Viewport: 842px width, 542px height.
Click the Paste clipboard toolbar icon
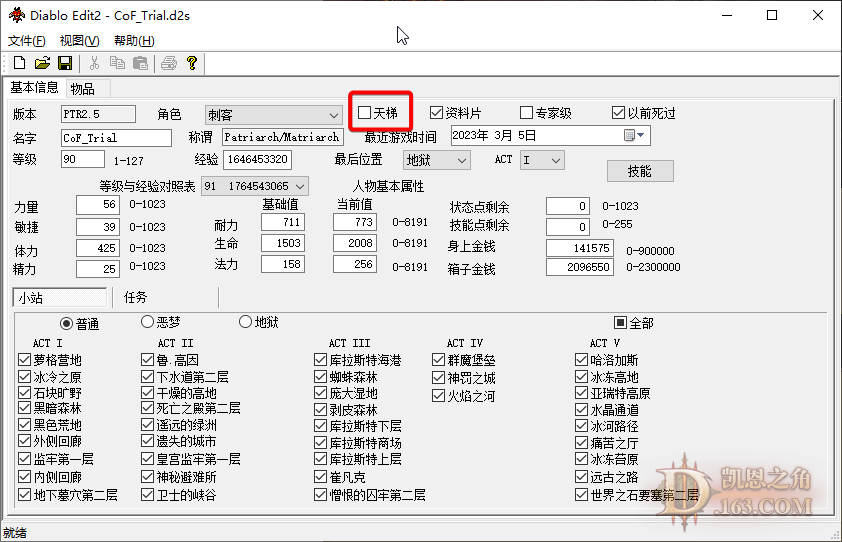(140, 63)
